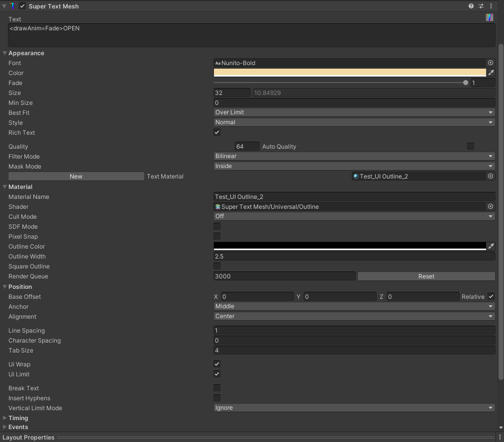Open Alignment dropdown showing Center
504x442 pixels.
[x=354, y=316]
